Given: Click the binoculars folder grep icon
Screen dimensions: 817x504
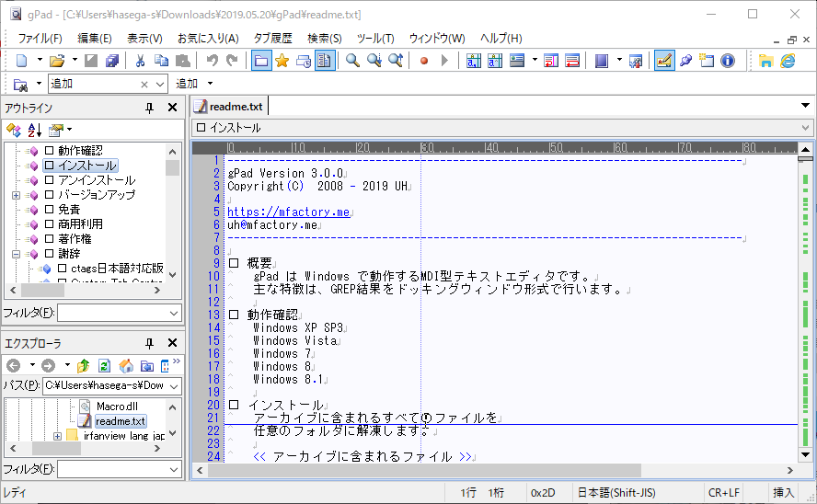Looking at the screenshot, I should [x=21, y=84].
